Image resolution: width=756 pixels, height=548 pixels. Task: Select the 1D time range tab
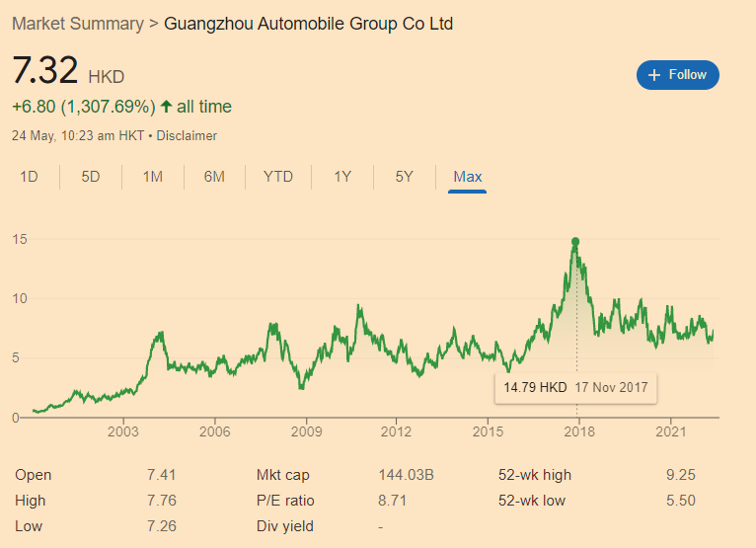coord(29,177)
